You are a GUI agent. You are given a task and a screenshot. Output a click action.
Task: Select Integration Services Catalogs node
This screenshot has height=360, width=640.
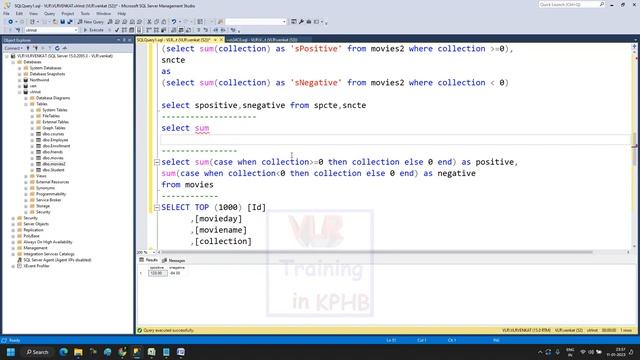tap(49, 254)
